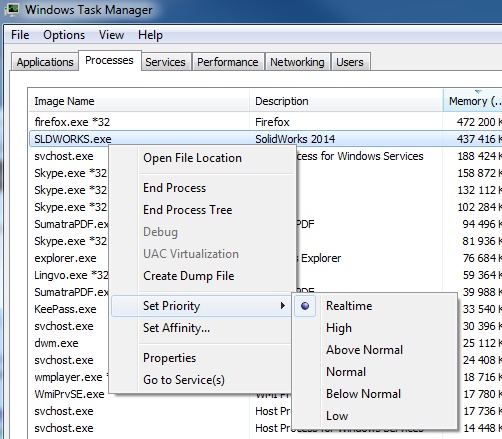This screenshot has height=439, width=502.
Task: Select the KeePass.exe process
Action: [65, 309]
